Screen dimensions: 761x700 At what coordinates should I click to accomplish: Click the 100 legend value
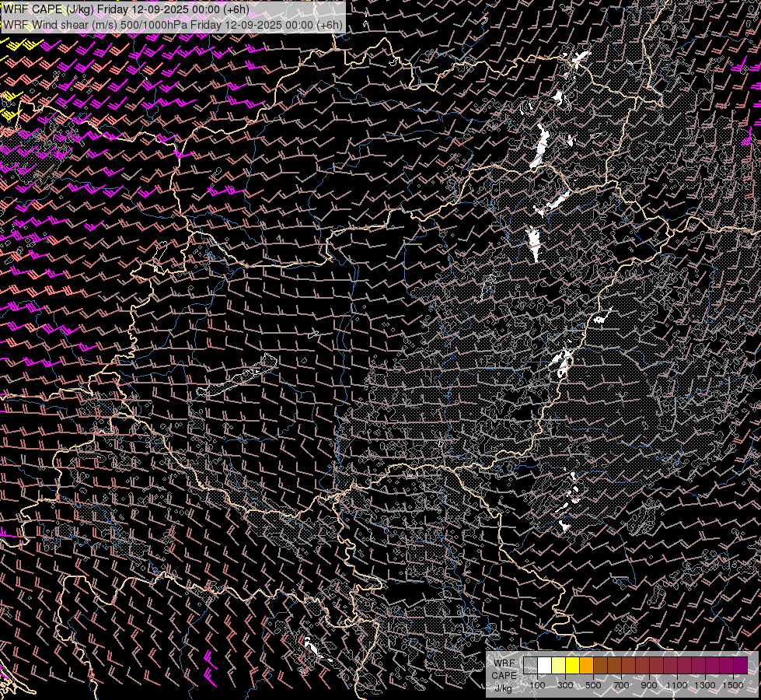pos(537,685)
